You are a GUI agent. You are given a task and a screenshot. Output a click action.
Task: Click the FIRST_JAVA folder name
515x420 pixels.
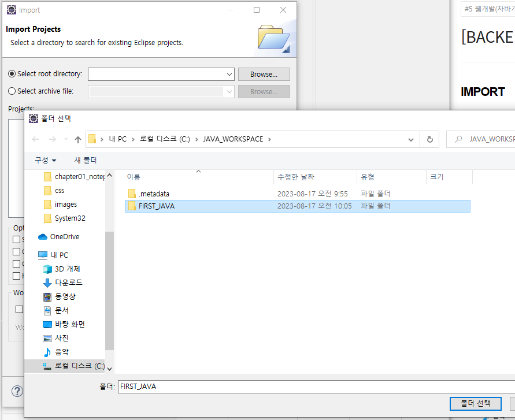pyautogui.click(x=156, y=206)
